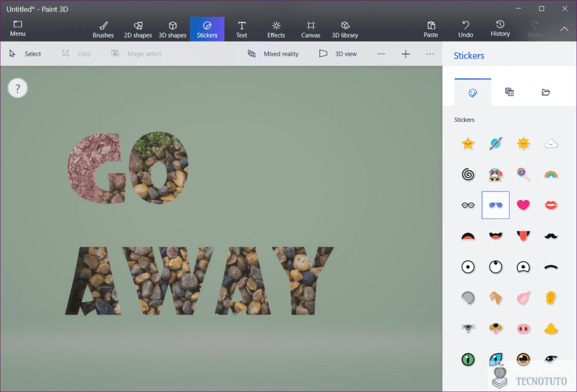This screenshot has height=392, width=577.
Task: Pick the dog snout sticker
Action: 496,329
